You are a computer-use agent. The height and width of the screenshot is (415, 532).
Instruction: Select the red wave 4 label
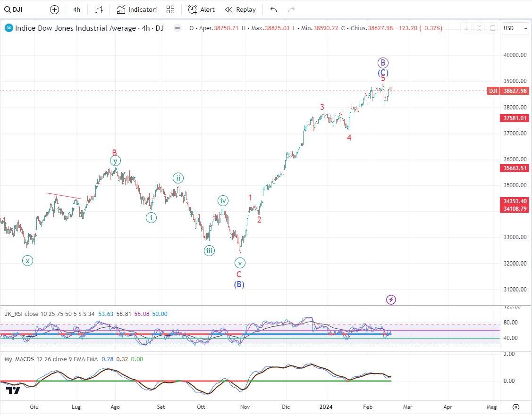coord(349,138)
